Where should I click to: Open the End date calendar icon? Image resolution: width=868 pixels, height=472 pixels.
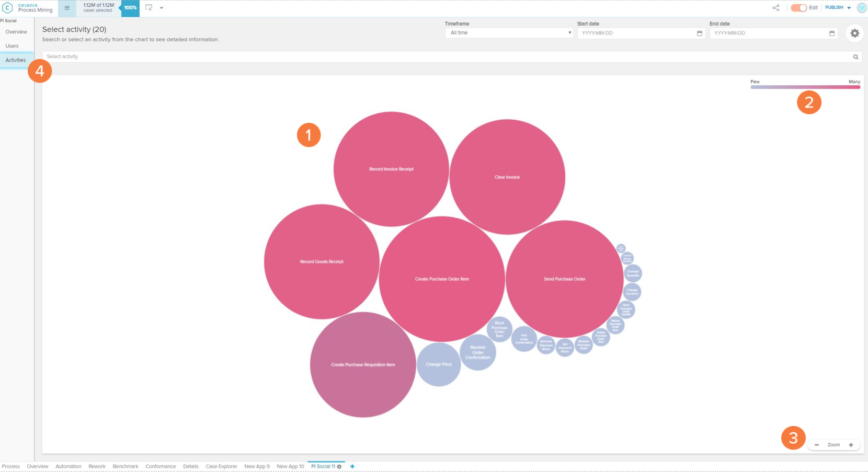[x=832, y=33]
